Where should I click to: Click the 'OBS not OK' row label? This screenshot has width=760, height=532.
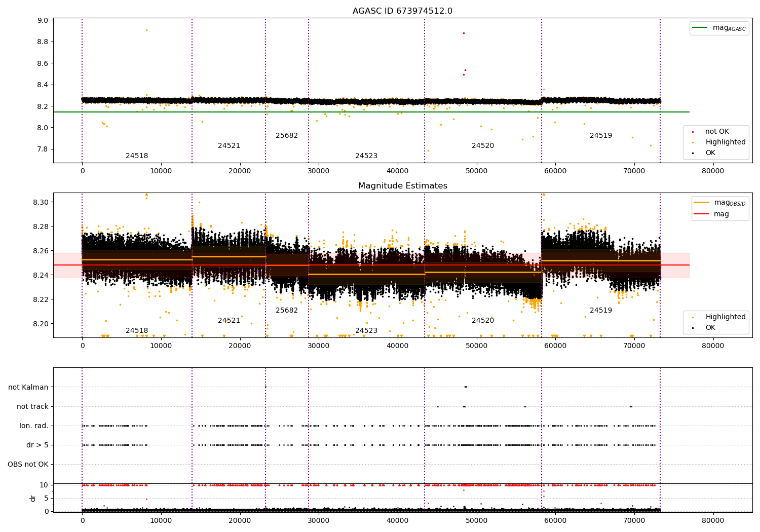28,464
